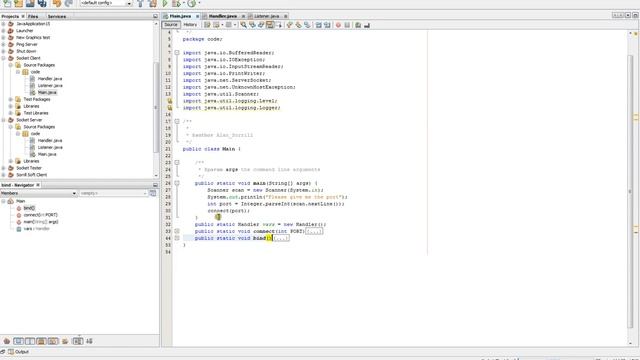Image resolution: width=640 pixels, height=360 pixels.
Task: Select the Source view button
Action: 171,25
